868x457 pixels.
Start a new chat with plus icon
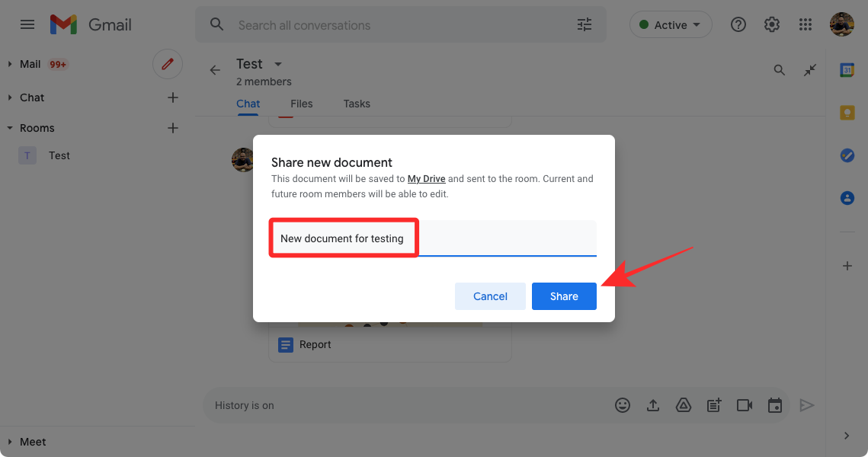click(173, 97)
